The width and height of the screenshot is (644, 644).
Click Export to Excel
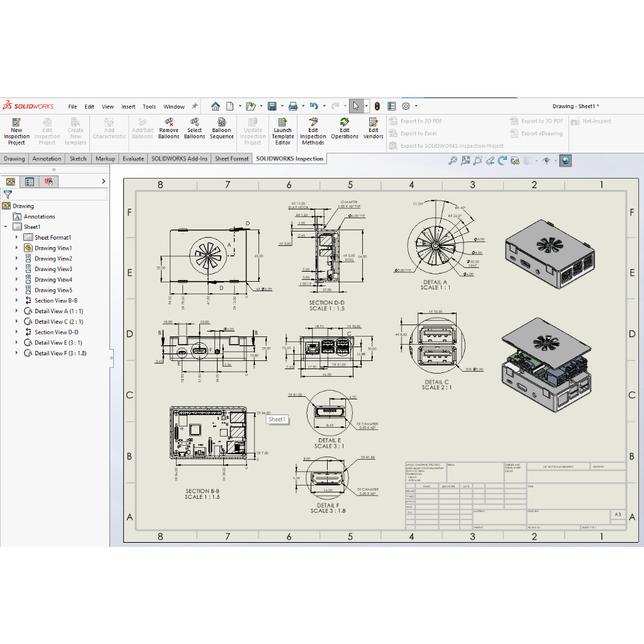click(x=413, y=133)
